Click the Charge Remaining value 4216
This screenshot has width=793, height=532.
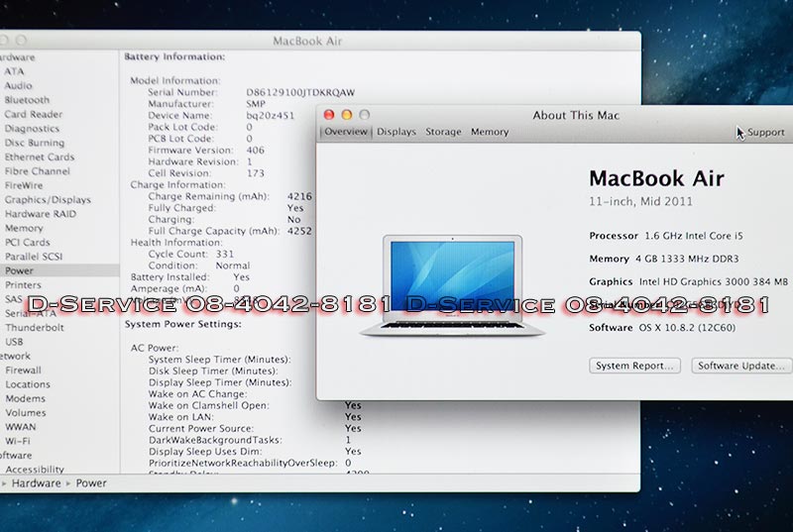[299, 196]
